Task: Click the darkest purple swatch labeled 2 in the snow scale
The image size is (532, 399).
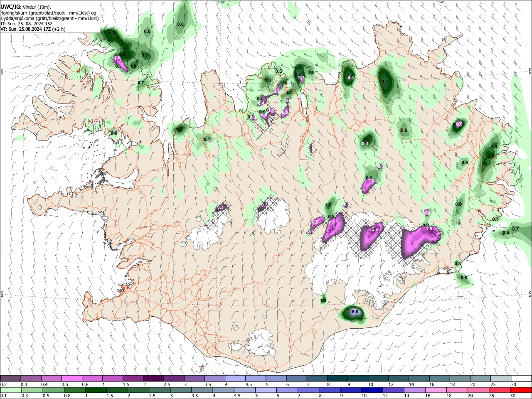Action: click(x=153, y=378)
